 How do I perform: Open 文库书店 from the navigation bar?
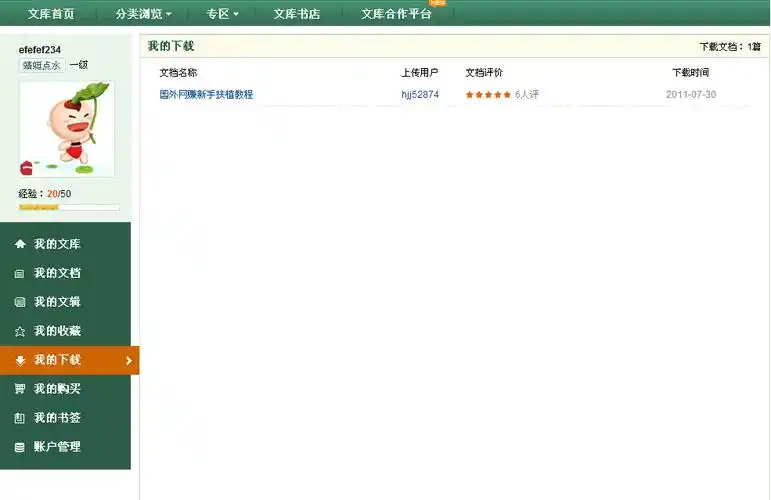[297, 14]
